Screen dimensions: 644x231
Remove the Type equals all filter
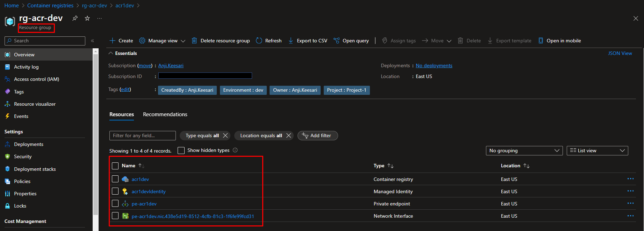226,135
